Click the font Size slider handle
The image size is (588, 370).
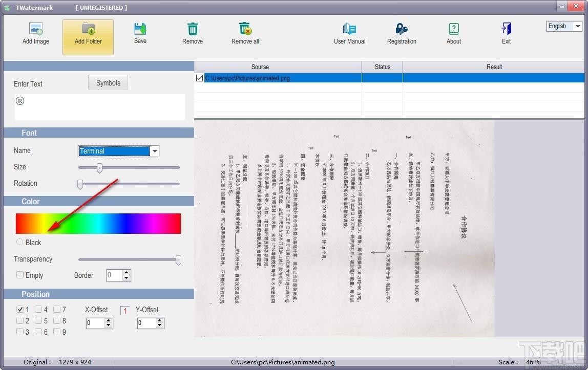(x=99, y=168)
